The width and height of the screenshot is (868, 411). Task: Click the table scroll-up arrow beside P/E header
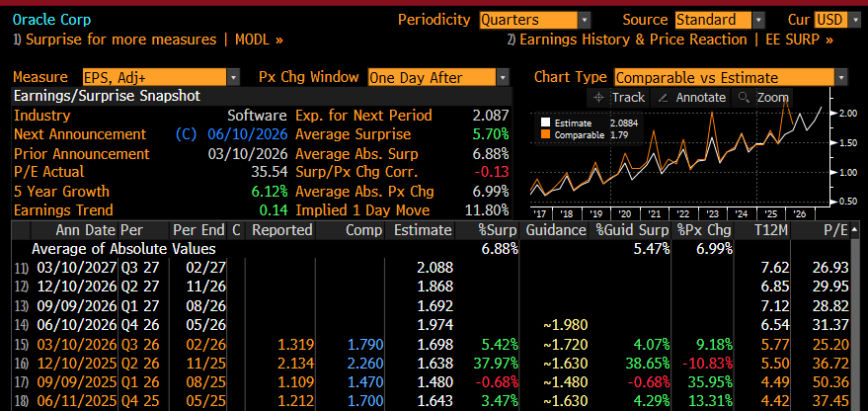point(857,229)
